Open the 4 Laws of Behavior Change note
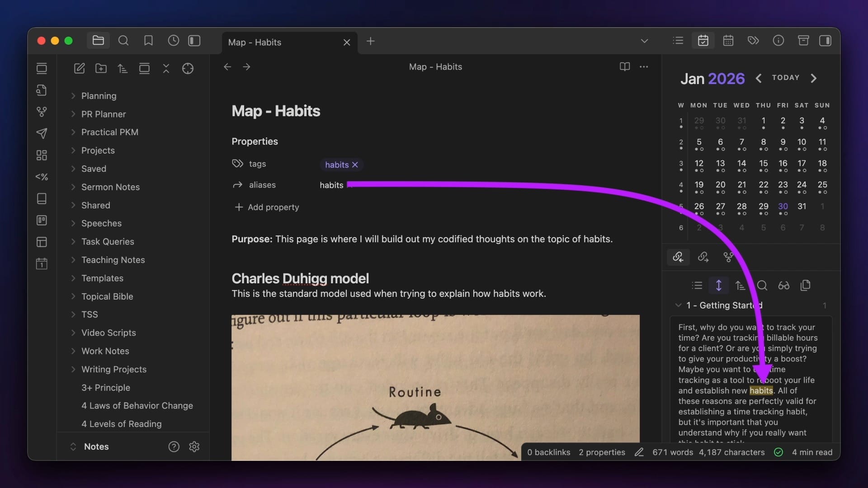The width and height of the screenshot is (868, 488). coord(137,406)
